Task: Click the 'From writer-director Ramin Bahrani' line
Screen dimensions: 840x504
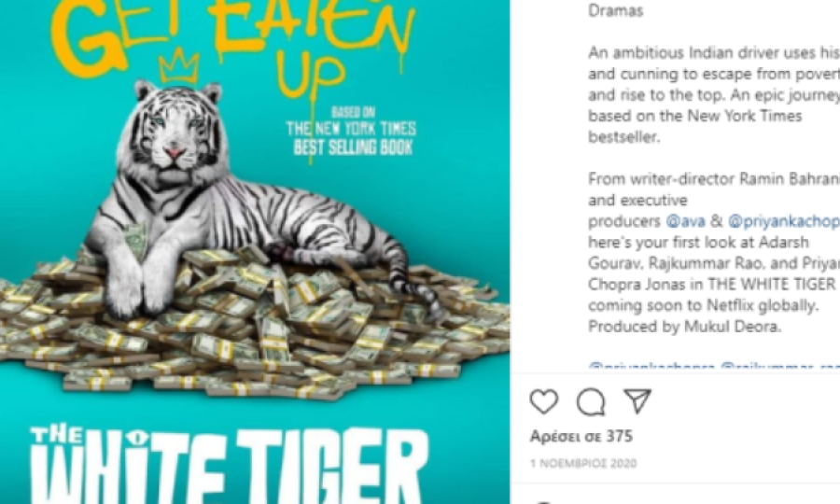Action: pyautogui.click(x=714, y=178)
